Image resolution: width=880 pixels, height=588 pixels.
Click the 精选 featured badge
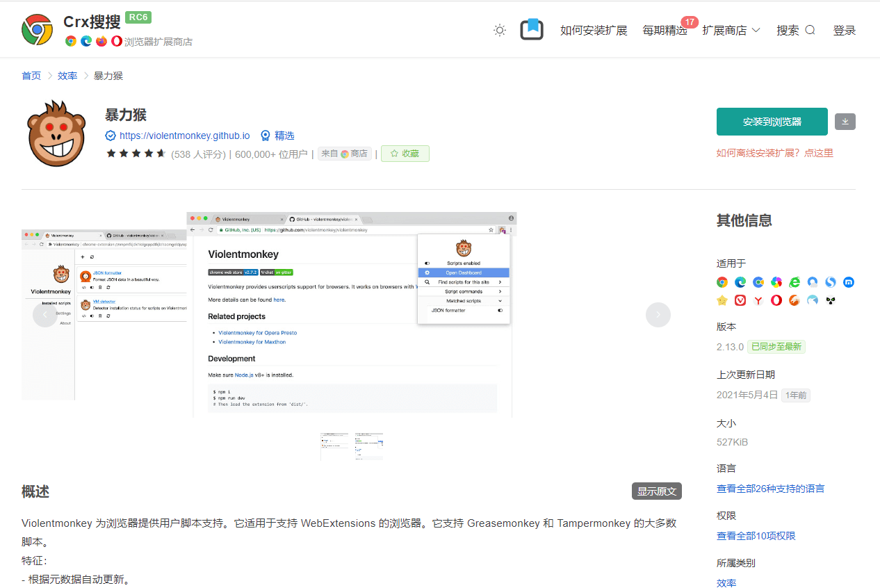coord(277,136)
